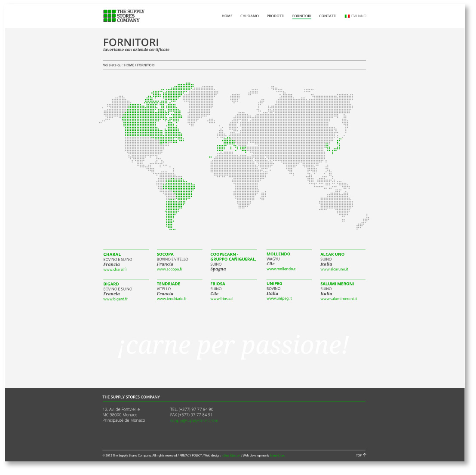Click the ALCAR UNO supplier heading
Image resolution: width=476 pixels, height=475 pixels.
(x=332, y=254)
